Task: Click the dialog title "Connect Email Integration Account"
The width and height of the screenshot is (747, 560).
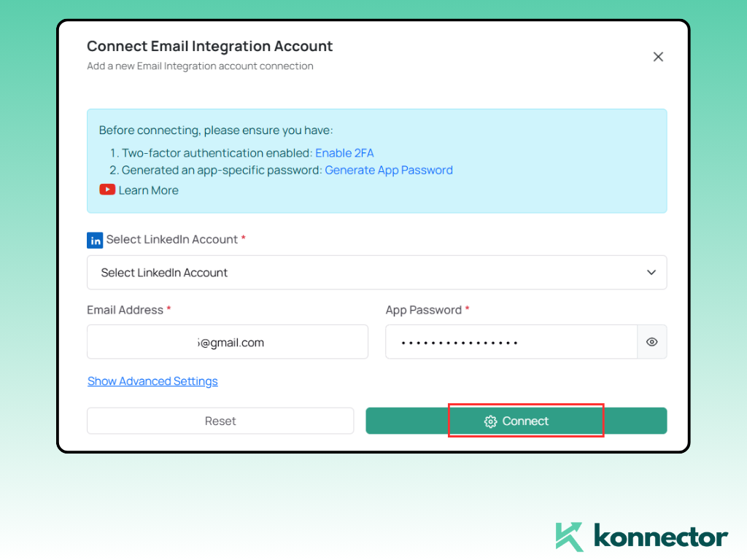Action: (209, 46)
